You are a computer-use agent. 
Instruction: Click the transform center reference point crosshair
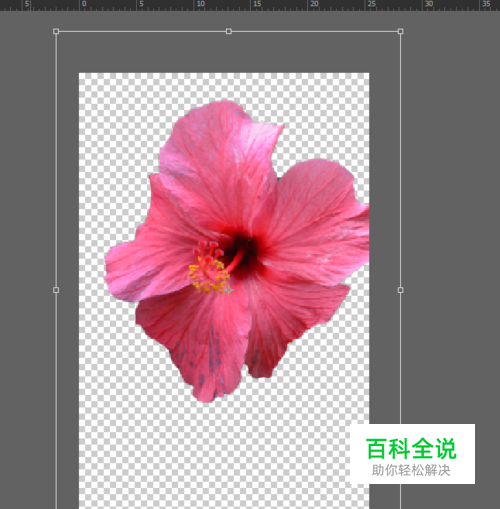pyautogui.click(x=228, y=290)
